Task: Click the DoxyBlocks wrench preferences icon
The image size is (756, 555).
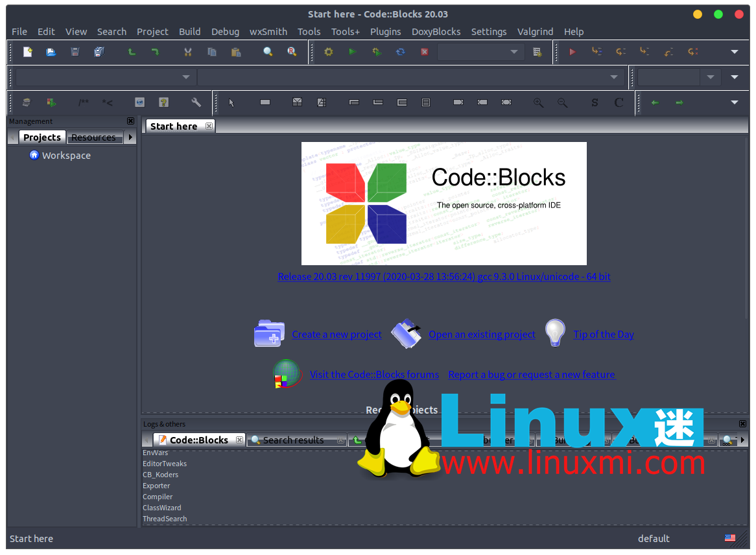Action: click(x=196, y=102)
